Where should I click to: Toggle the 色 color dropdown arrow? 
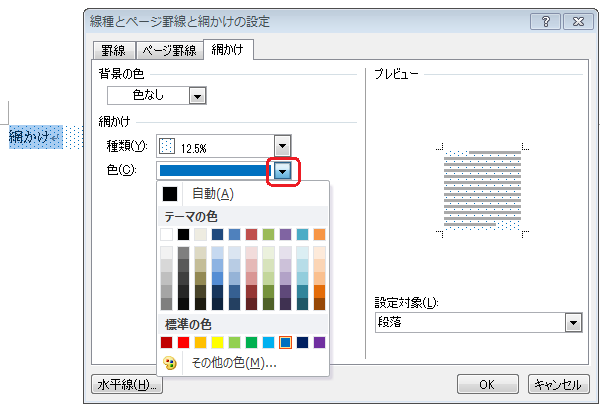(x=284, y=172)
